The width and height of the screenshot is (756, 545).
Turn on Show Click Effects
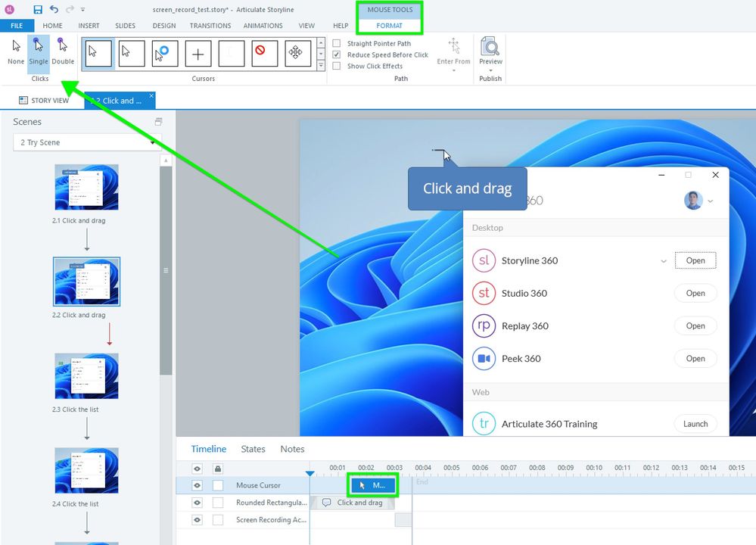click(338, 66)
